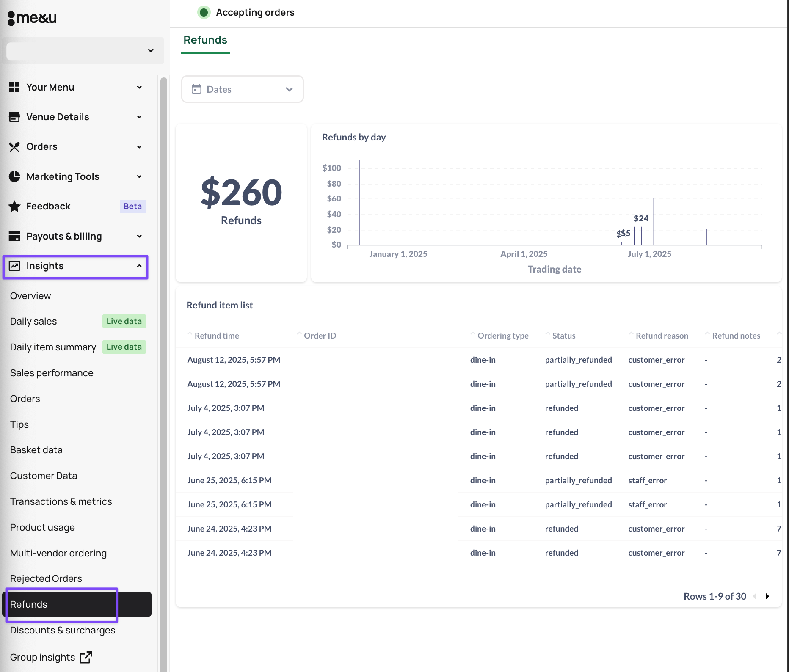Sort table by Status column

point(563,336)
